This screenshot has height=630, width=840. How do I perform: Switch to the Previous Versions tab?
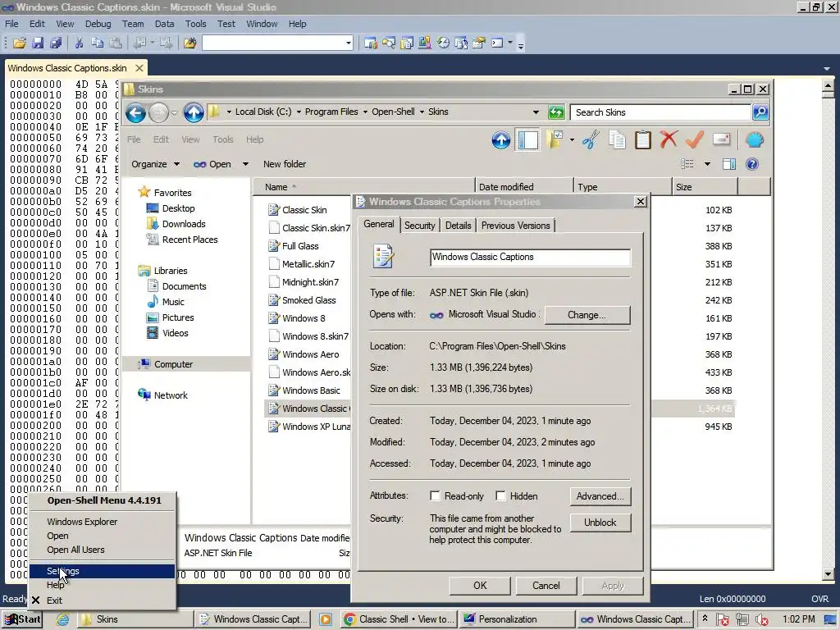tap(515, 226)
